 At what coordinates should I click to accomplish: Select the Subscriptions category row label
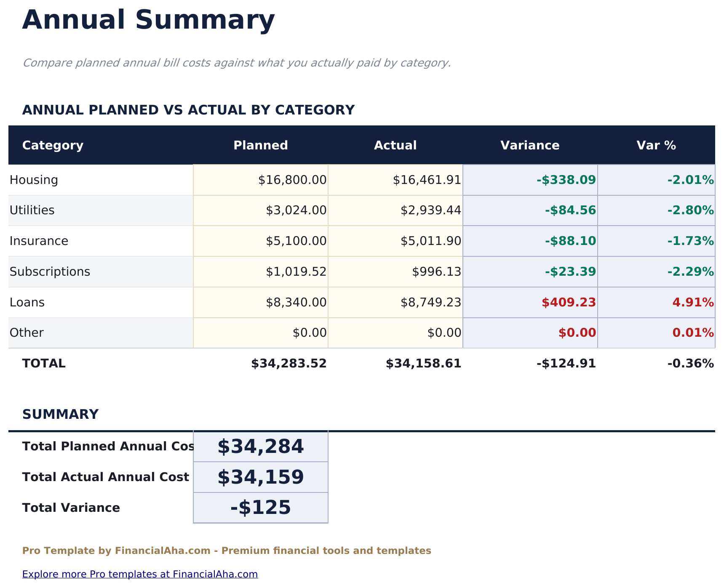(50, 271)
